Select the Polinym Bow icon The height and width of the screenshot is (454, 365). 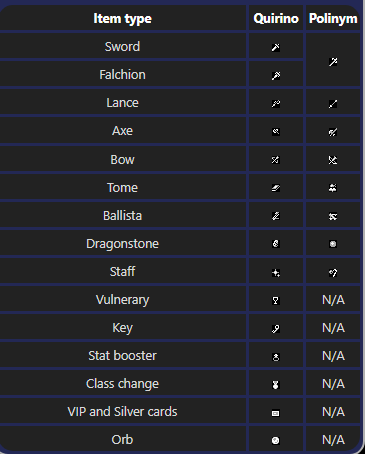point(333,160)
